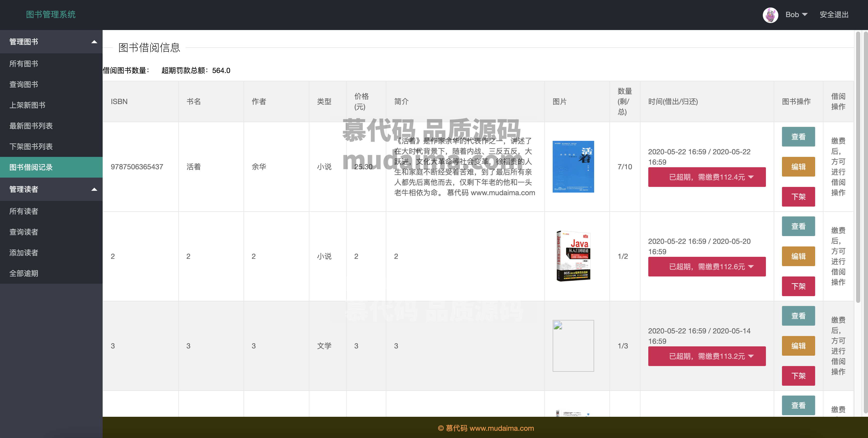Click 借阅图书数量 label text
Screen dimensions: 868x438
(x=126, y=70)
